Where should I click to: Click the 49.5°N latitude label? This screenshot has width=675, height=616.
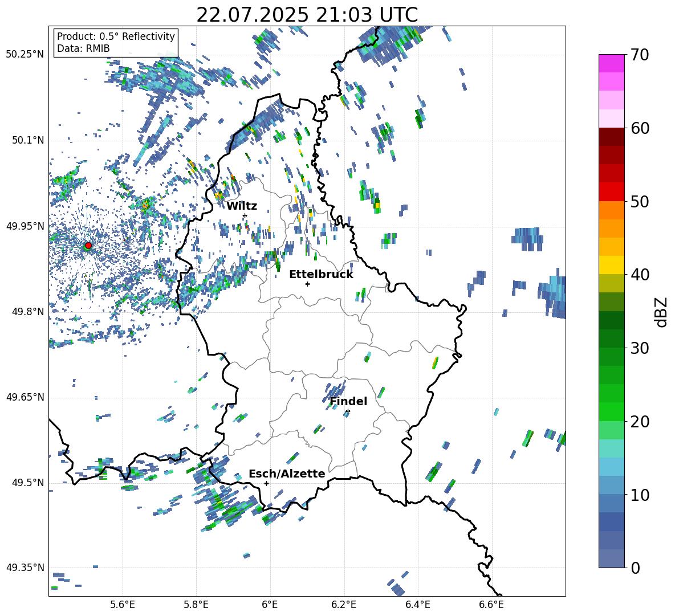tap(27, 483)
